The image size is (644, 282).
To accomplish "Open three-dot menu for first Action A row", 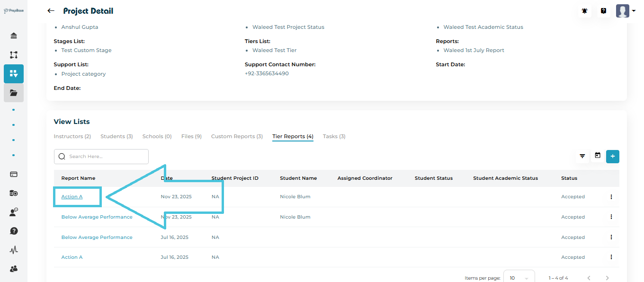I will [x=611, y=197].
